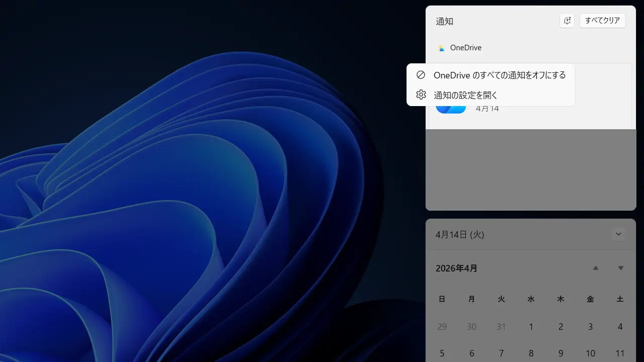Go to previous month with up arrow
This screenshot has width=644, height=362.
(596, 268)
